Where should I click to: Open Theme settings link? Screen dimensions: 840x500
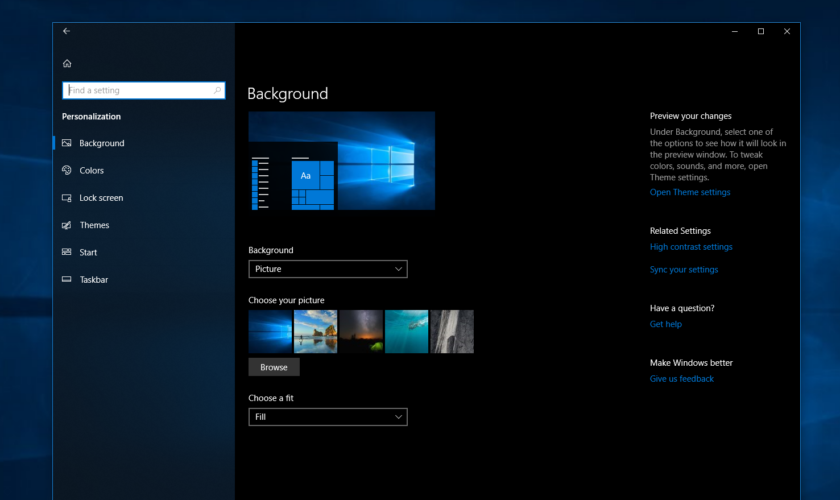coord(689,192)
